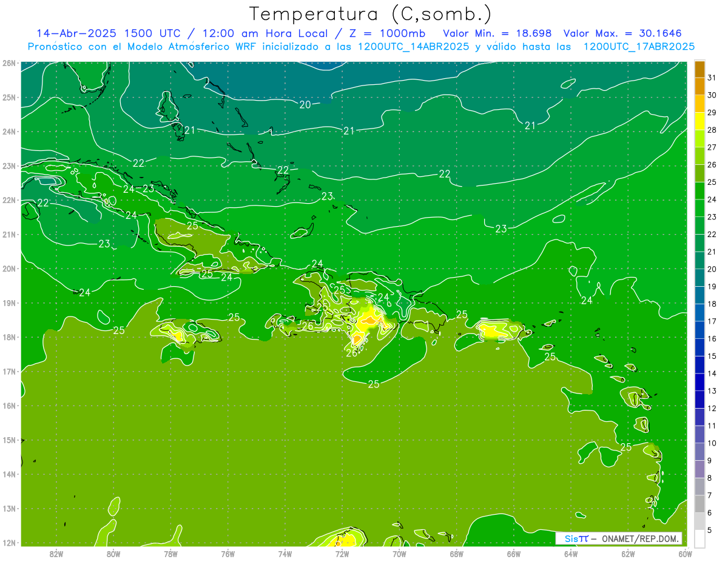The image size is (728, 562).
Task: Click the latitude axis label "14N"
Action: coord(9,474)
